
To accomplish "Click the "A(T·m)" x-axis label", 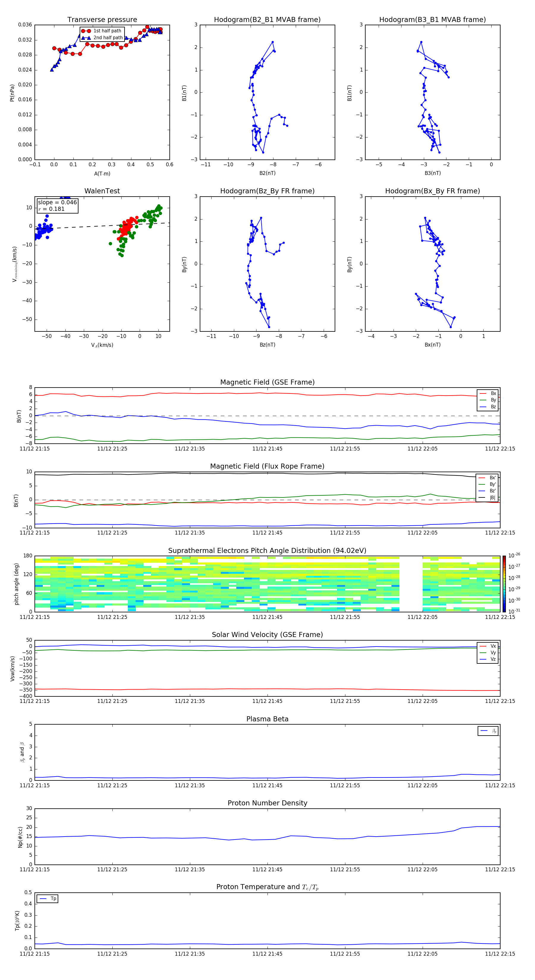I will (102, 174).
